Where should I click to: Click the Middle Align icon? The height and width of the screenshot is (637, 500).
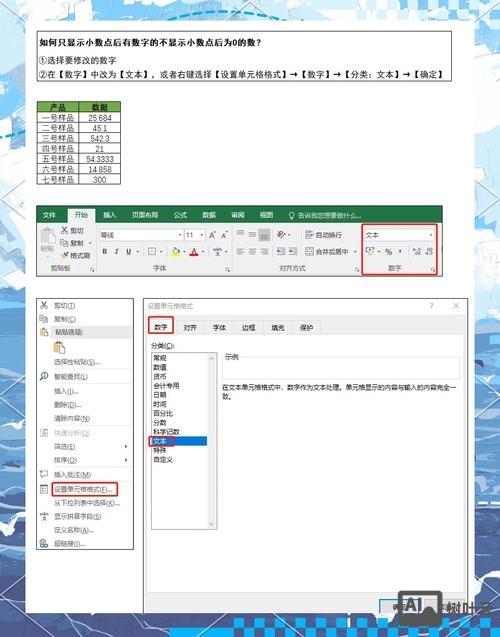click(x=252, y=234)
